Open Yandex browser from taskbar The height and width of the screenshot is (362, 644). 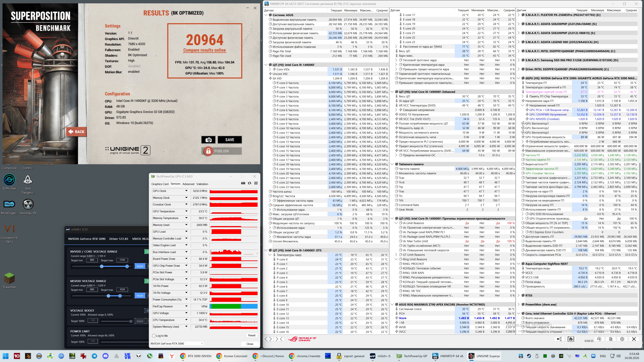pos(172,356)
